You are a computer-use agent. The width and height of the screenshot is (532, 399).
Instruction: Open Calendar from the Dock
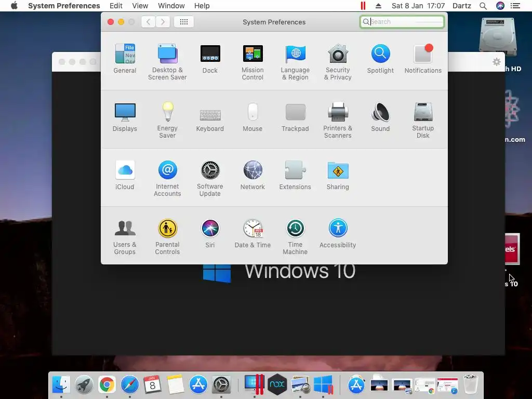(x=152, y=385)
